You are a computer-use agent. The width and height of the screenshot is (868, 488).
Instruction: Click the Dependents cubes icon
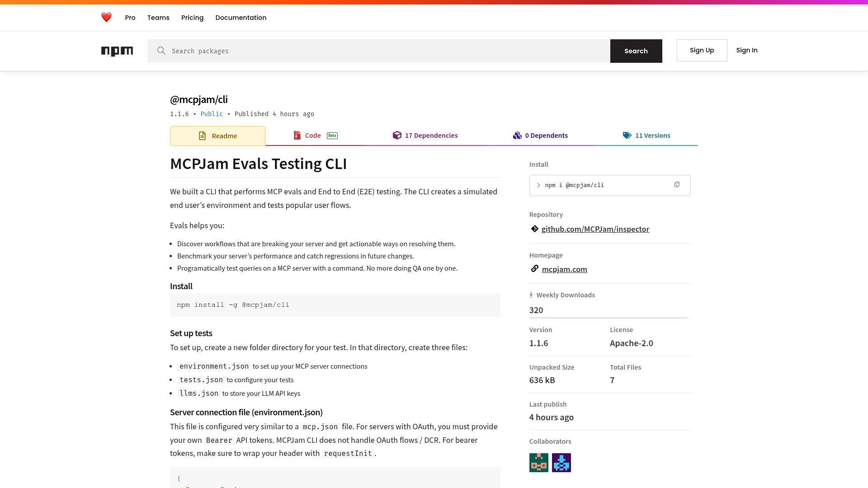click(x=517, y=136)
